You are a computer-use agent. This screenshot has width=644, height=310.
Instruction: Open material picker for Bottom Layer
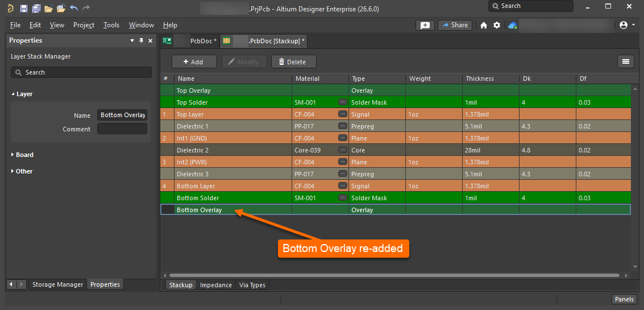coord(343,186)
